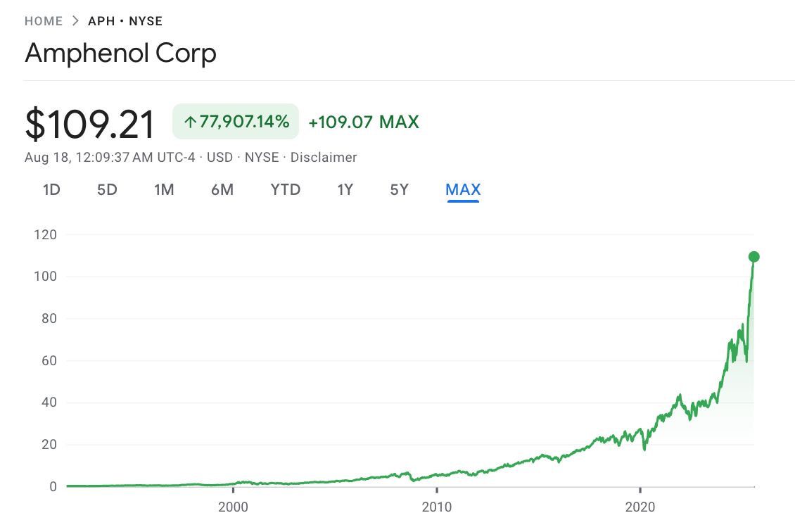Image resolution: width=795 pixels, height=532 pixels.
Task: Open the Disclaimer link
Action: tap(323, 157)
